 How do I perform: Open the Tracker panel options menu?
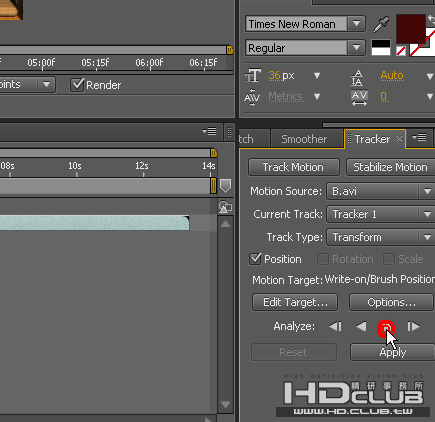click(x=419, y=137)
